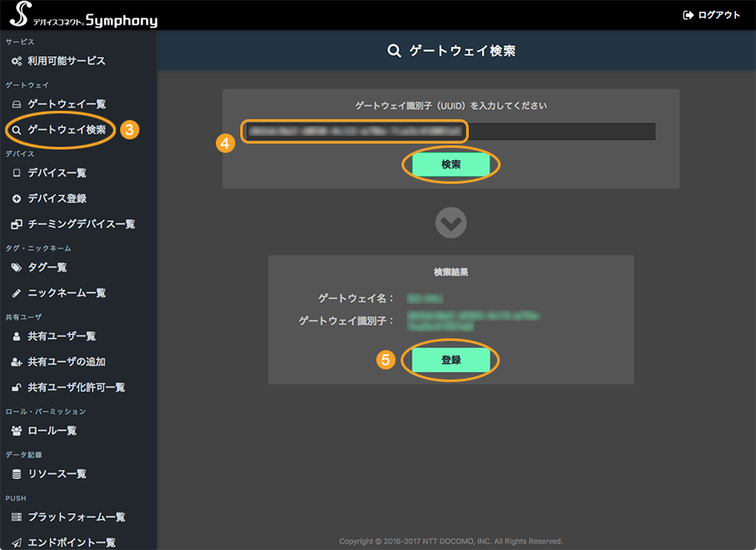Open 利用可能サービス in the sidebar

[x=66, y=60]
